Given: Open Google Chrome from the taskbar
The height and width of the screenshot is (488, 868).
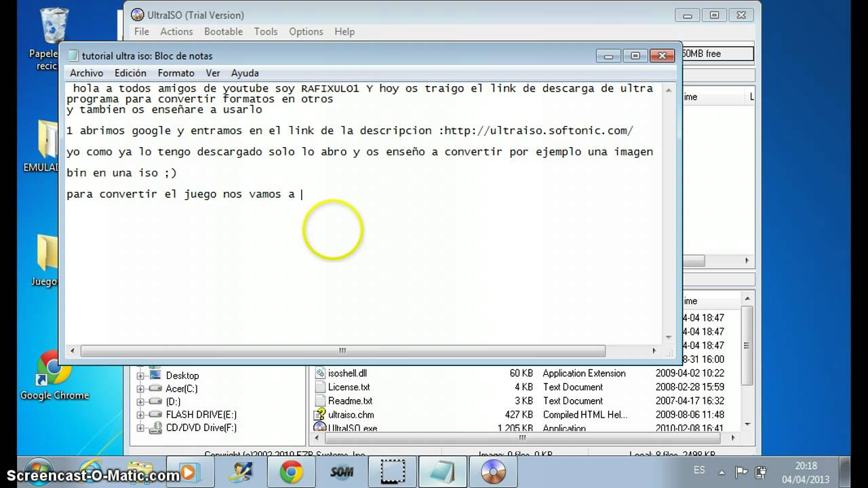Looking at the screenshot, I should click(292, 472).
